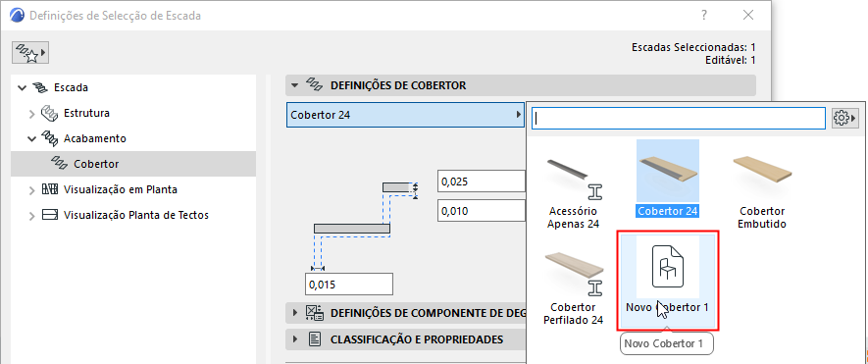The image size is (868, 364).
Task: Click the question mark help button
Action: point(704,15)
